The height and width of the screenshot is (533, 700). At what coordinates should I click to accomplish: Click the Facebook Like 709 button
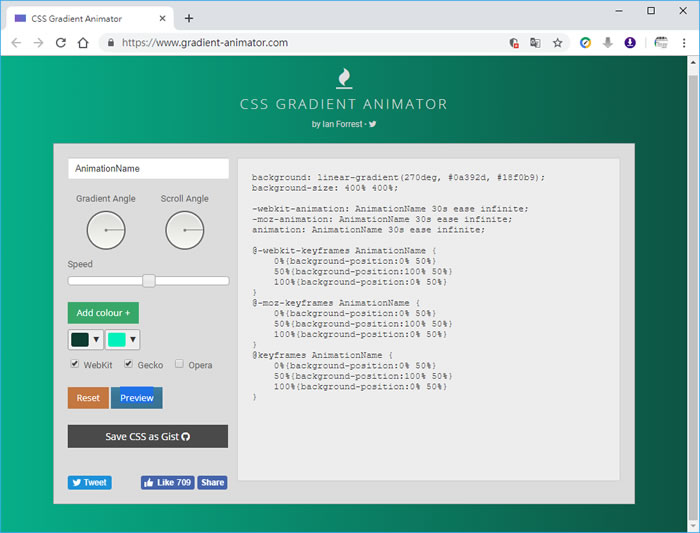168,483
